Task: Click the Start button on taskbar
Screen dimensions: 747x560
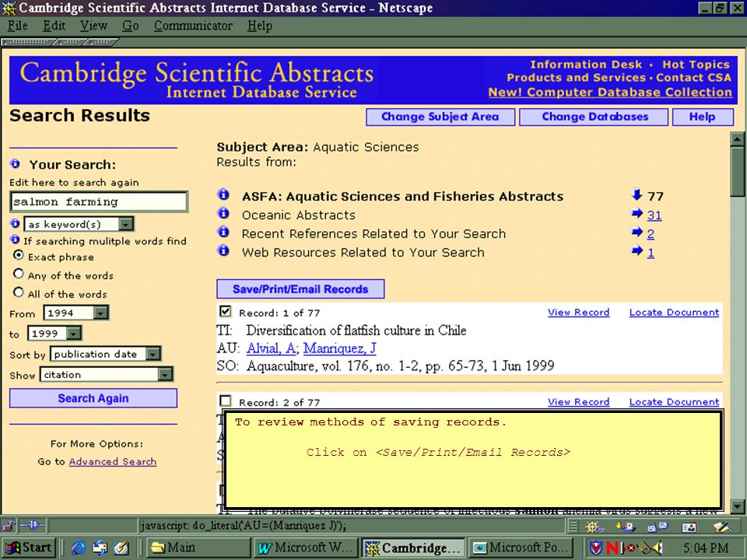Action: pos(28,548)
